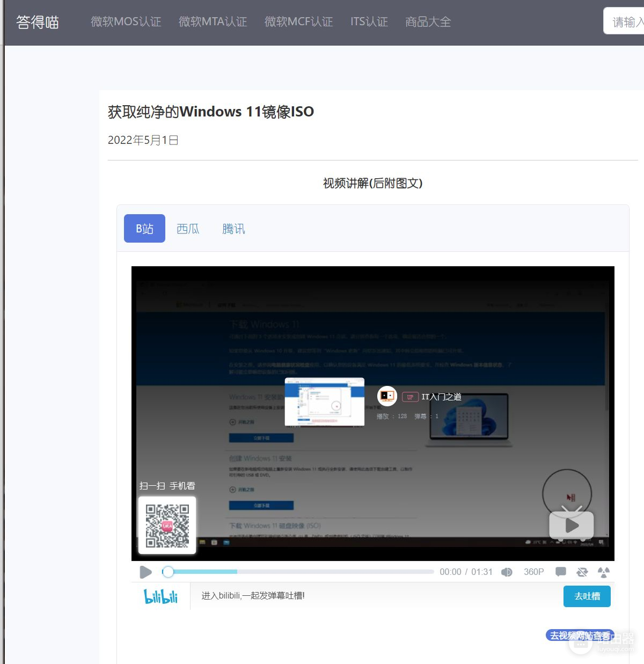Open the 360P quality selector

click(533, 572)
